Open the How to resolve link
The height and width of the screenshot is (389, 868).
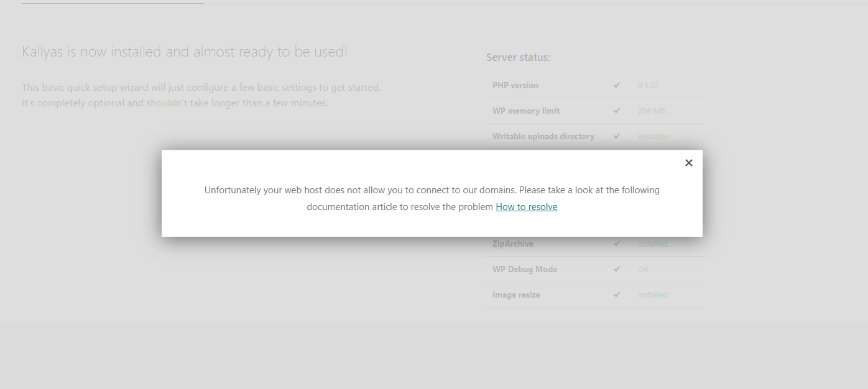526,207
